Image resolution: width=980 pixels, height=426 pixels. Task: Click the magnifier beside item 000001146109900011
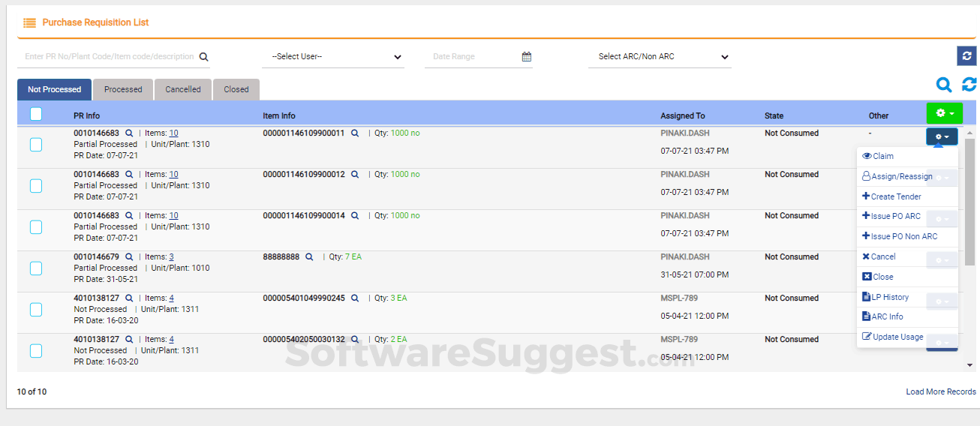coord(355,133)
